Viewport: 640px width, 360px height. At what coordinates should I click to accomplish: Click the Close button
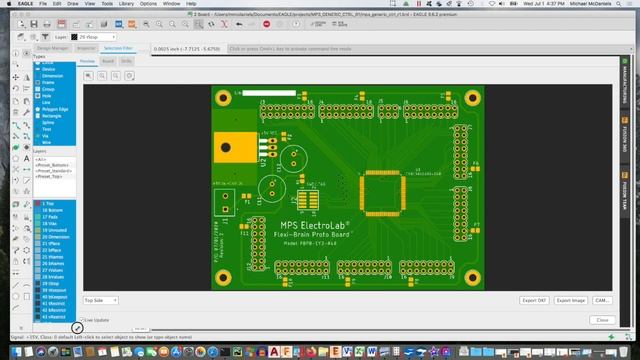pos(602,320)
